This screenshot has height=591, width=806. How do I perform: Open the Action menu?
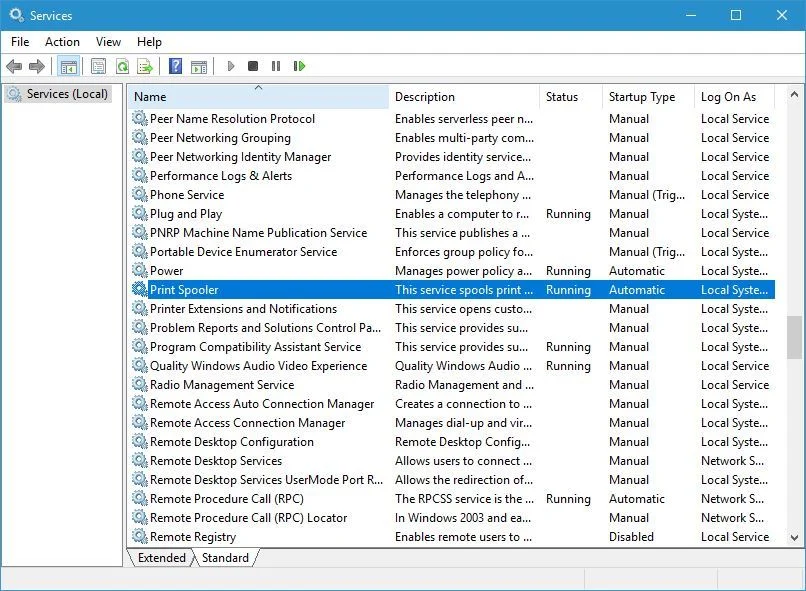(62, 42)
